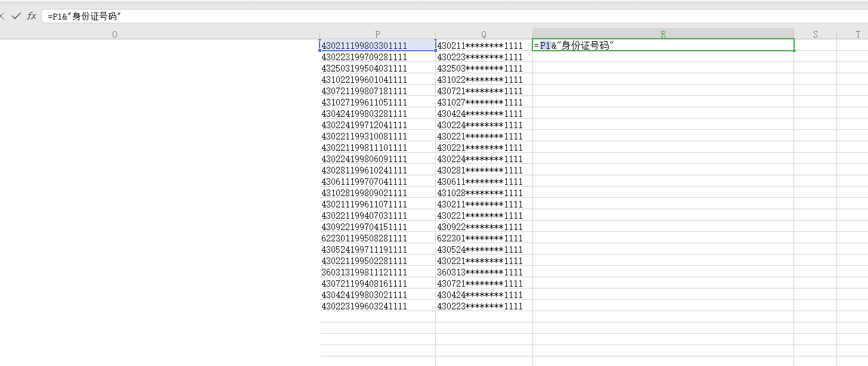Select masked cell 430281********1111

(x=483, y=170)
